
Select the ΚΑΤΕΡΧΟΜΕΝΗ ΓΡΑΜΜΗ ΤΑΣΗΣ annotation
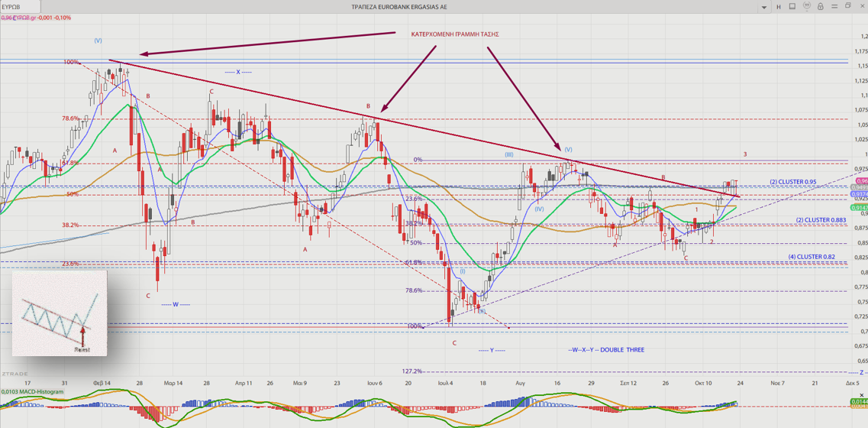pyautogui.click(x=455, y=34)
